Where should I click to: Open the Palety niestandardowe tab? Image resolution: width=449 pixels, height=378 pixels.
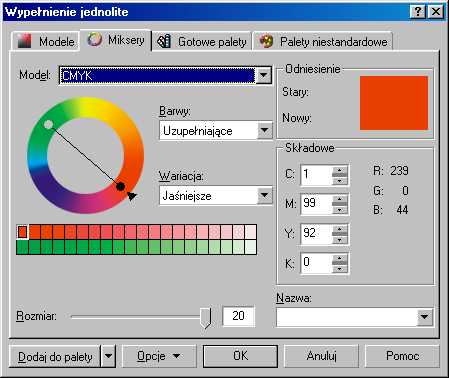(x=323, y=42)
